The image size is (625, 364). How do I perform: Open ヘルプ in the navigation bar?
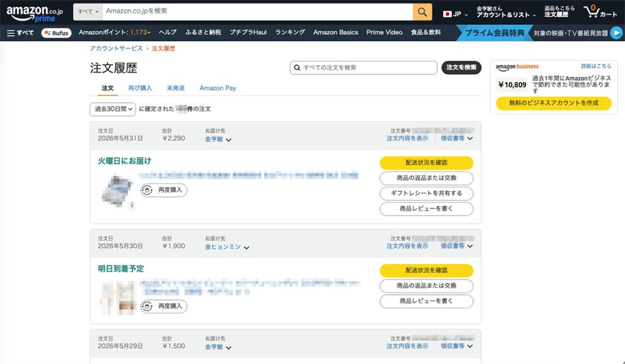click(167, 32)
